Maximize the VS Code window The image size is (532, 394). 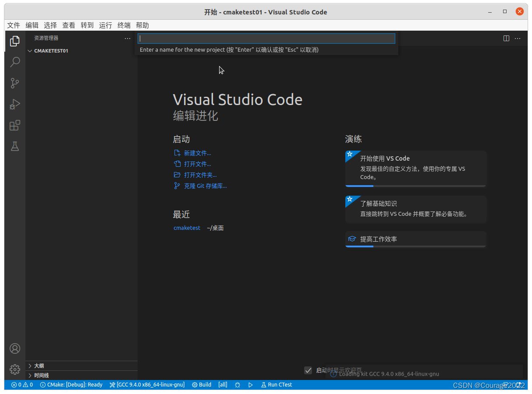(x=505, y=12)
